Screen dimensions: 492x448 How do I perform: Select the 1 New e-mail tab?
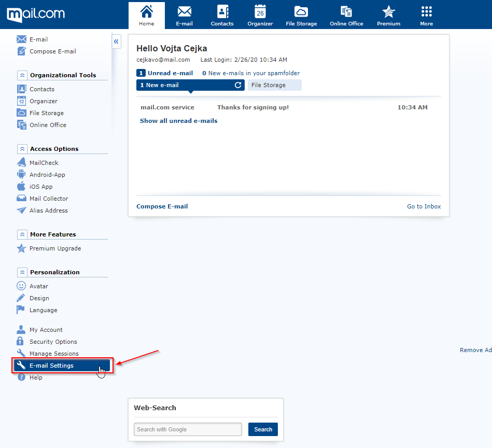tap(190, 85)
